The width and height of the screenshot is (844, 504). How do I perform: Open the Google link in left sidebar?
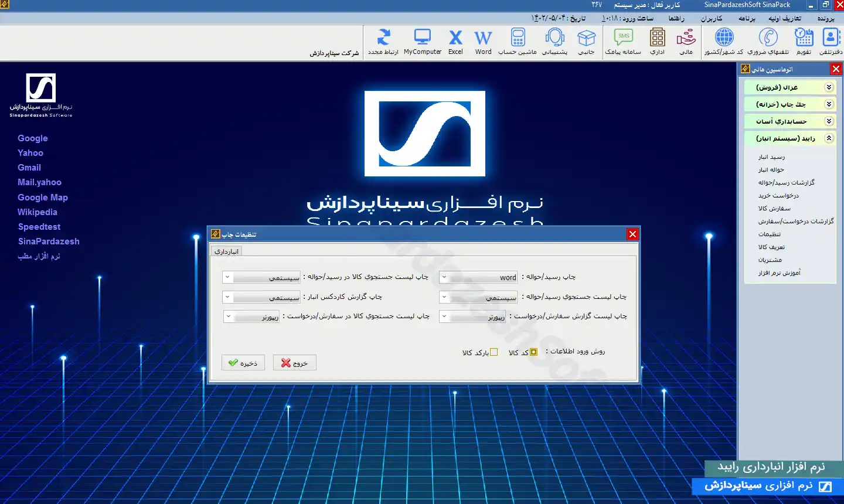pos(33,138)
